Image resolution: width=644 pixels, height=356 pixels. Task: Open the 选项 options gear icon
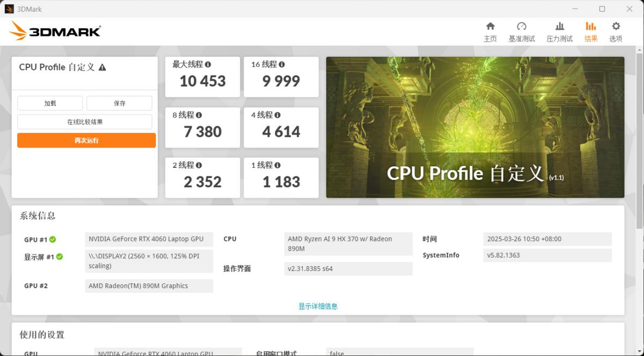[x=616, y=26]
